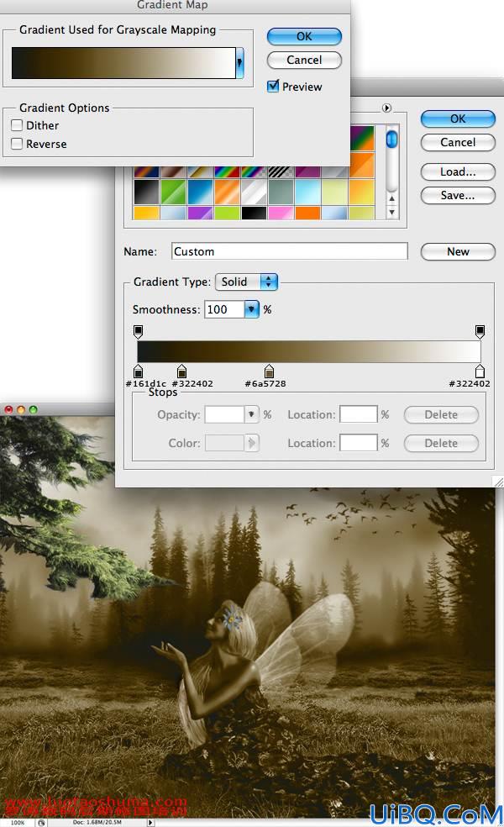Open the gradient presets flyout menu arrow

(x=386, y=108)
